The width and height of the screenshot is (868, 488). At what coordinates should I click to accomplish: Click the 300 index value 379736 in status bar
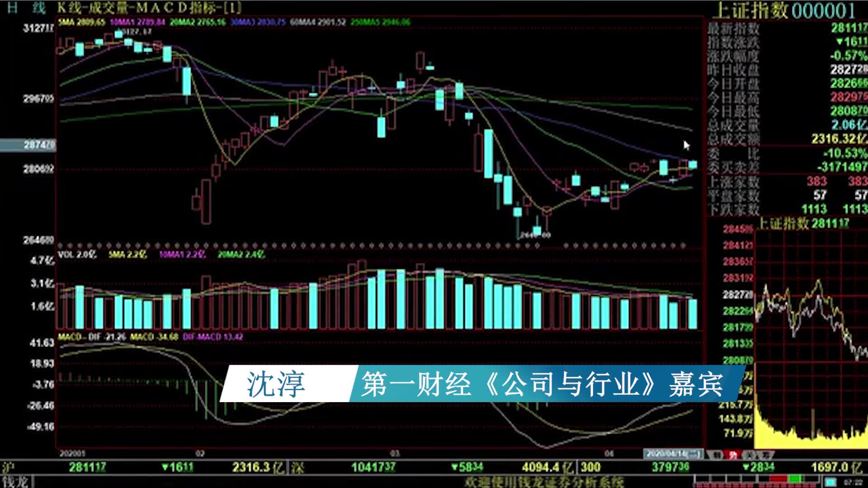(670, 467)
